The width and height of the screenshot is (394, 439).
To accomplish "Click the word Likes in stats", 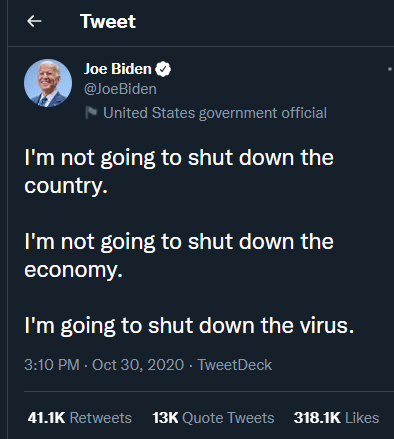I will click(362, 418).
